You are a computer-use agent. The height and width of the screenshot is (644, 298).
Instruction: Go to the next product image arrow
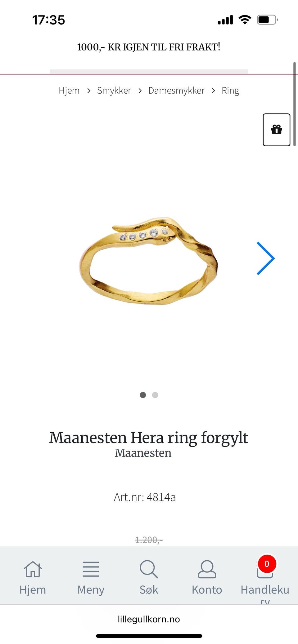[266, 258]
